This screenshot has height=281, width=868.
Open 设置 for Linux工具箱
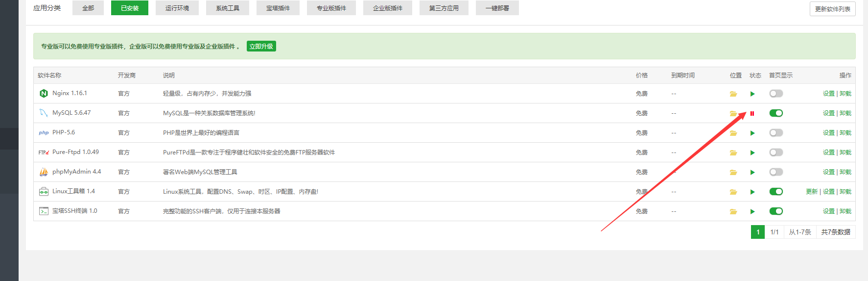[829, 192]
